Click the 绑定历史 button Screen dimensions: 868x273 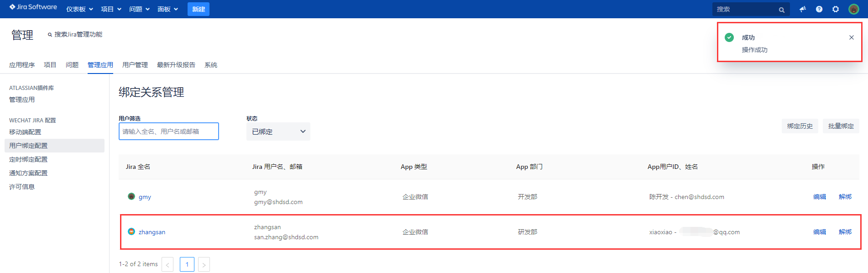[800, 126]
